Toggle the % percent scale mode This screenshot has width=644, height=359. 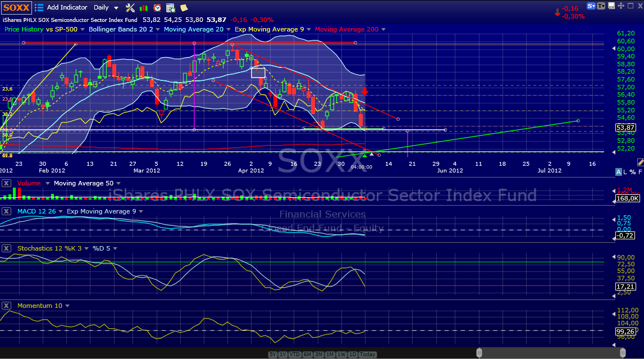coord(633,172)
